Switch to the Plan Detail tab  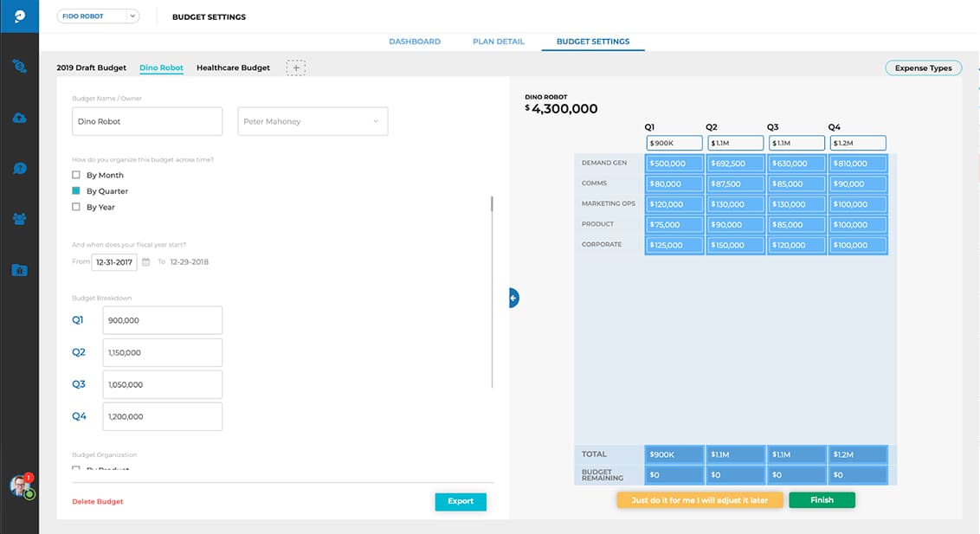tap(498, 42)
